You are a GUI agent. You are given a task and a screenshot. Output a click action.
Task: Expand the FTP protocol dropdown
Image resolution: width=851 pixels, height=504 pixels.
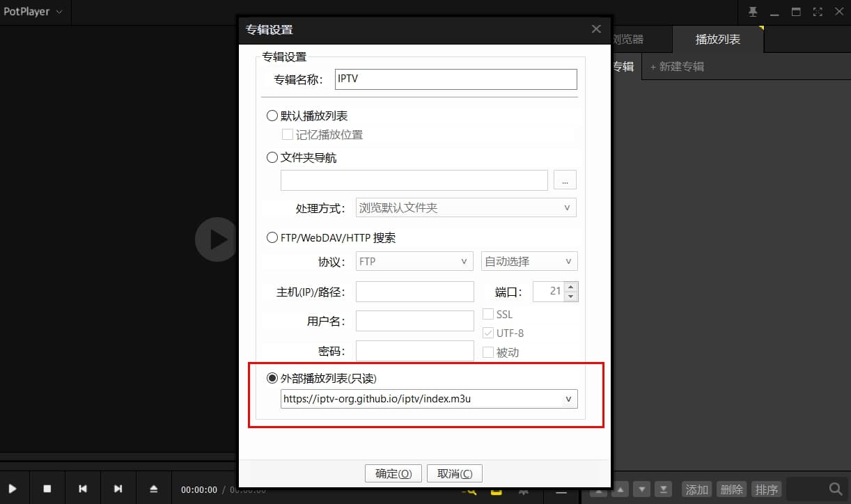pyautogui.click(x=464, y=261)
